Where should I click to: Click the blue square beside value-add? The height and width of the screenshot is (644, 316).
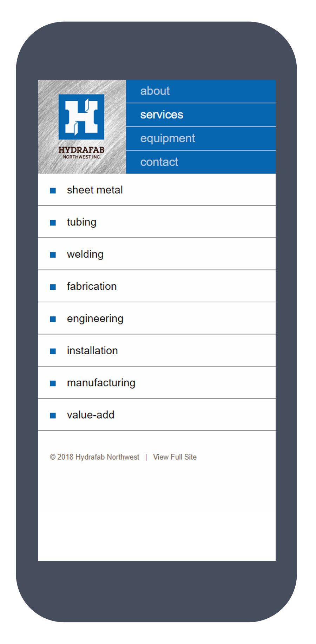point(53,415)
